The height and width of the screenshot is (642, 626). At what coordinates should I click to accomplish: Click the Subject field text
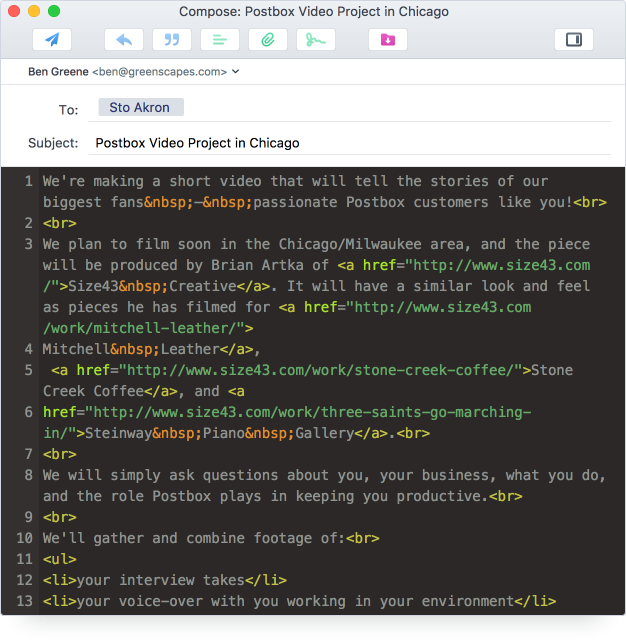tap(197, 143)
